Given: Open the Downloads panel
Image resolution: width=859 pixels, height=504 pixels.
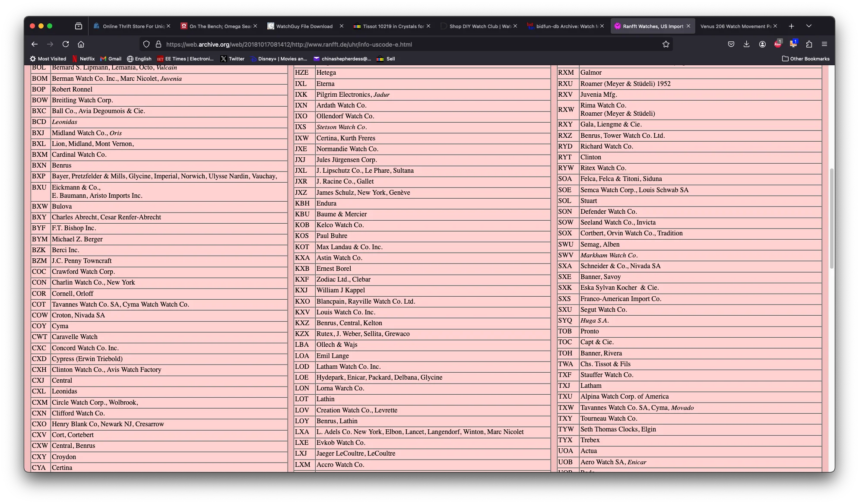Looking at the screenshot, I should 746,44.
